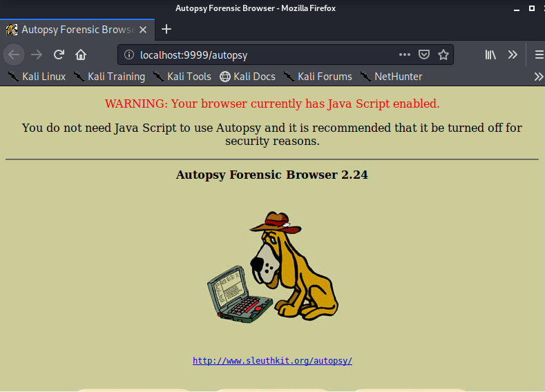Follow the sleuthkit.org/autopsy link

pyautogui.click(x=272, y=361)
